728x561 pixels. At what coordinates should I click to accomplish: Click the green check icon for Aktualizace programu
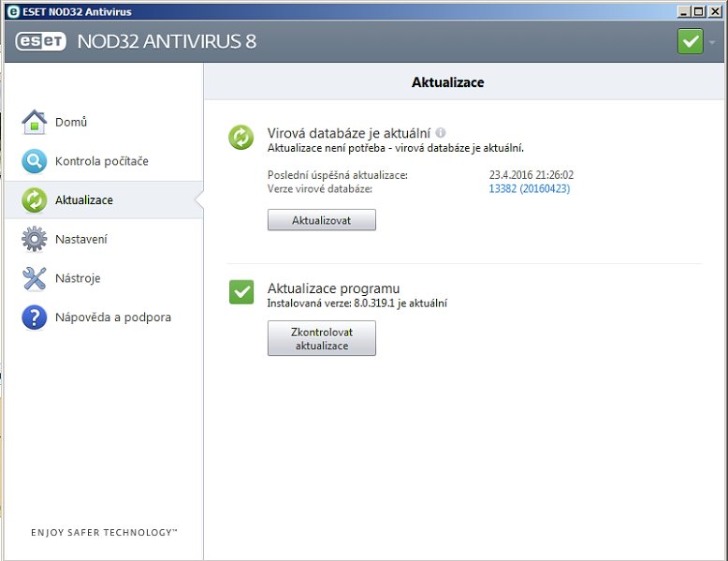241,292
